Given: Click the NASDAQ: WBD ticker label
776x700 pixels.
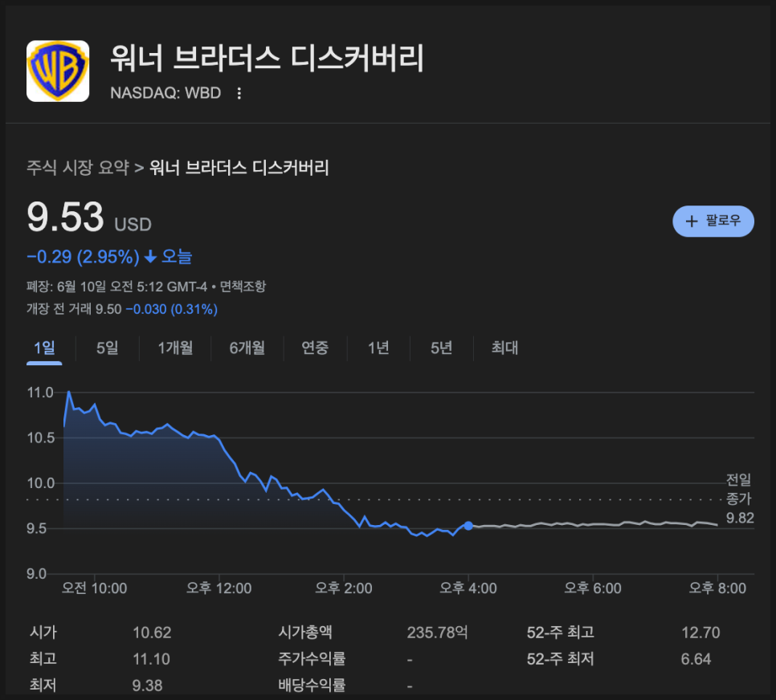Looking at the screenshot, I should click(x=165, y=93).
